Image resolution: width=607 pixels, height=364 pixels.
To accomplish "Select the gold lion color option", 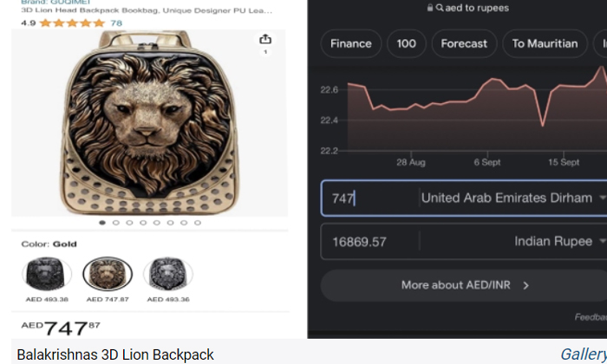I will coord(108,275).
